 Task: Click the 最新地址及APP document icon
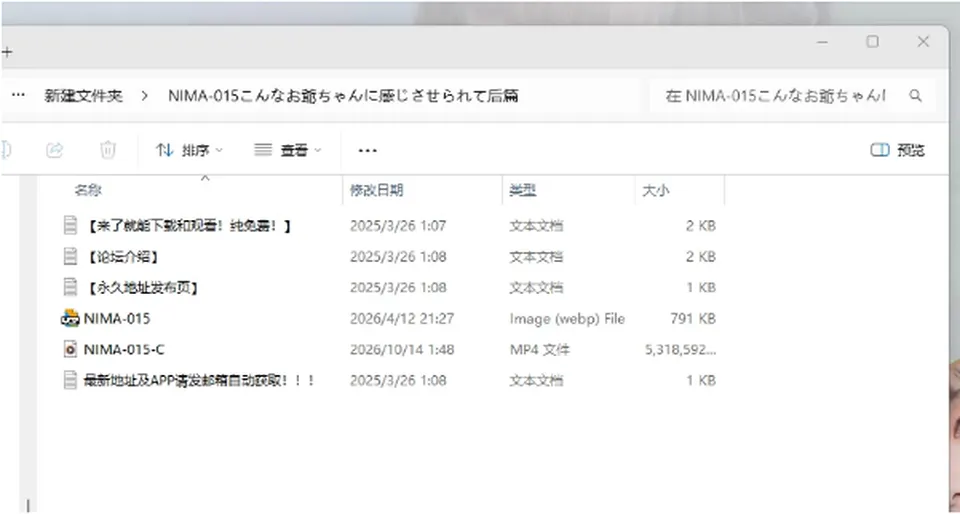(x=70, y=380)
